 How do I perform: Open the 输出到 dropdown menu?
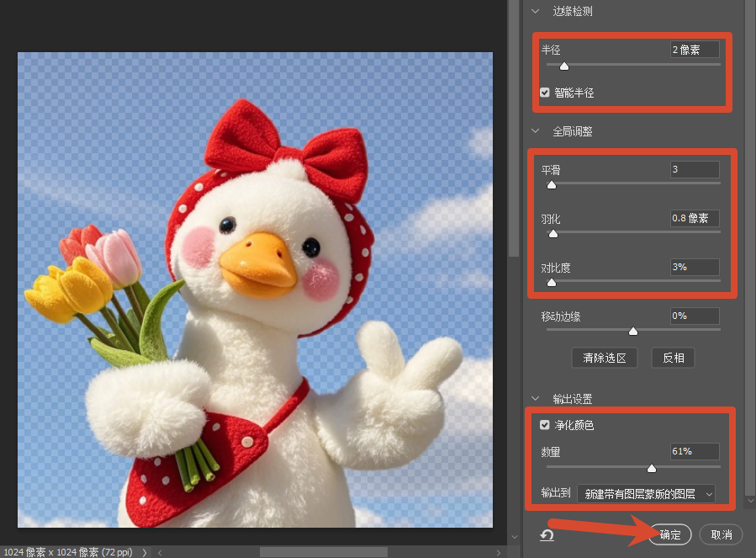pyautogui.click(x=646, y=494)
